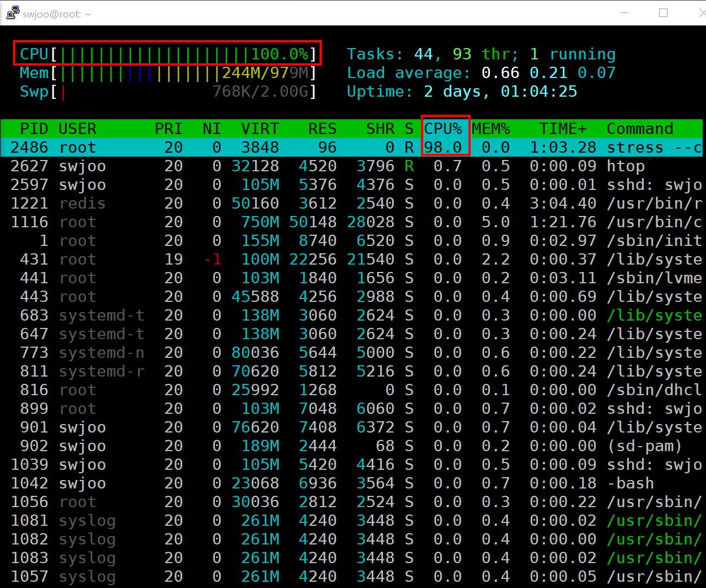The height and width of the screenshot is (588, 706).
Task: Select process row with PID 443
Action: (x=351, y=296)
